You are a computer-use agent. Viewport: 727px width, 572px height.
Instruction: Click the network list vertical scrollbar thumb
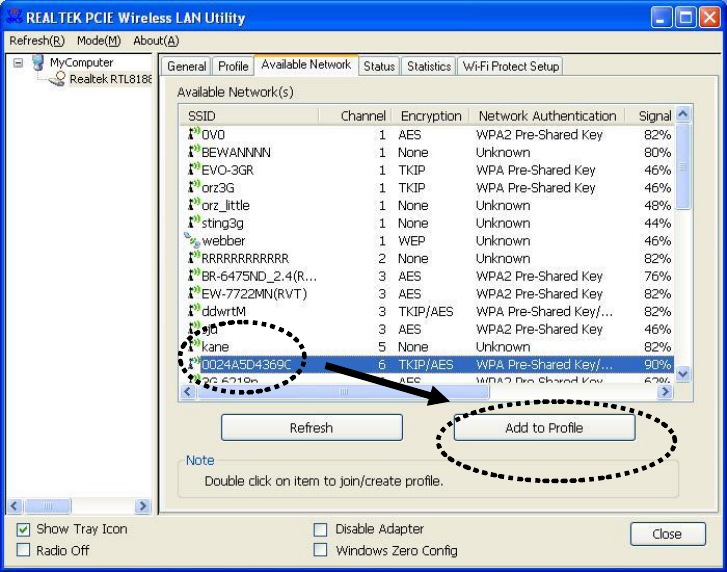tap(683, 167)
